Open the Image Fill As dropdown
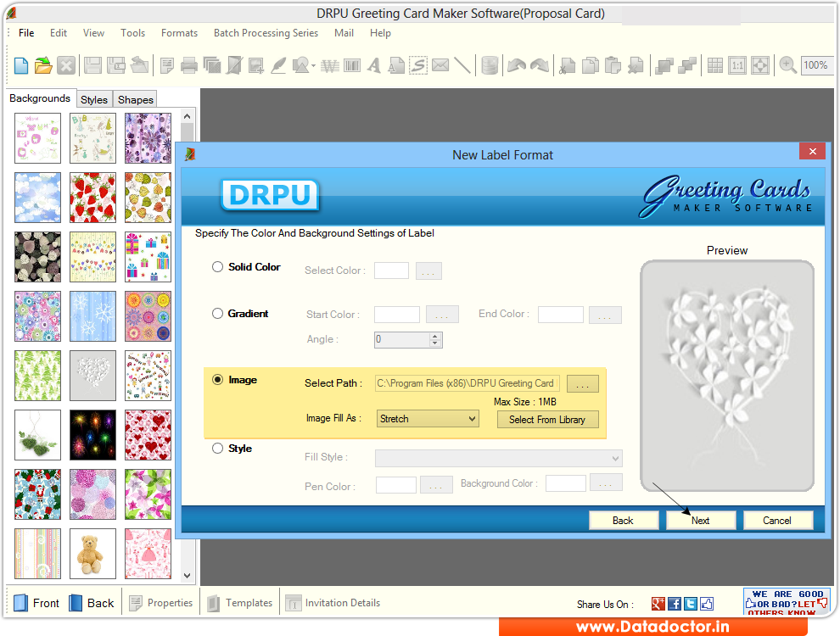 click(428, 419)
